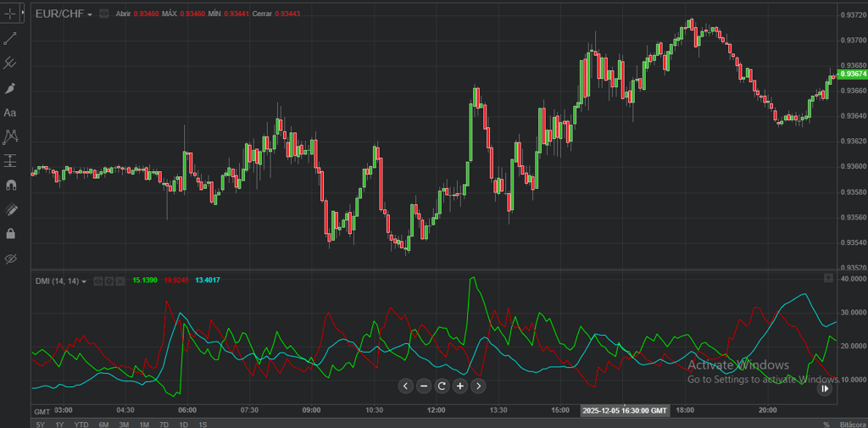Click the MÍN value 0.93441
Viewport: 868px width, 428px height.
tap(236, 14)
